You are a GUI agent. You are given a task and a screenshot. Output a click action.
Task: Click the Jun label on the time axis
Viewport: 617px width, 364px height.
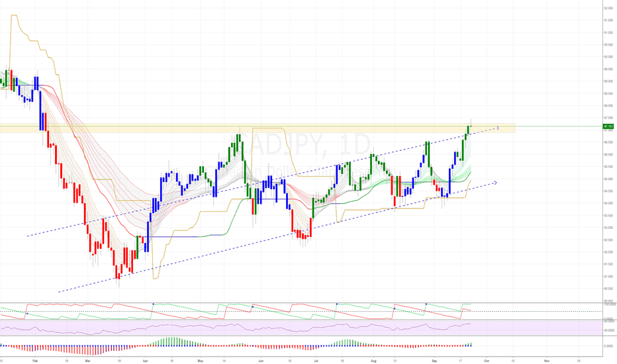click(260, 361)
